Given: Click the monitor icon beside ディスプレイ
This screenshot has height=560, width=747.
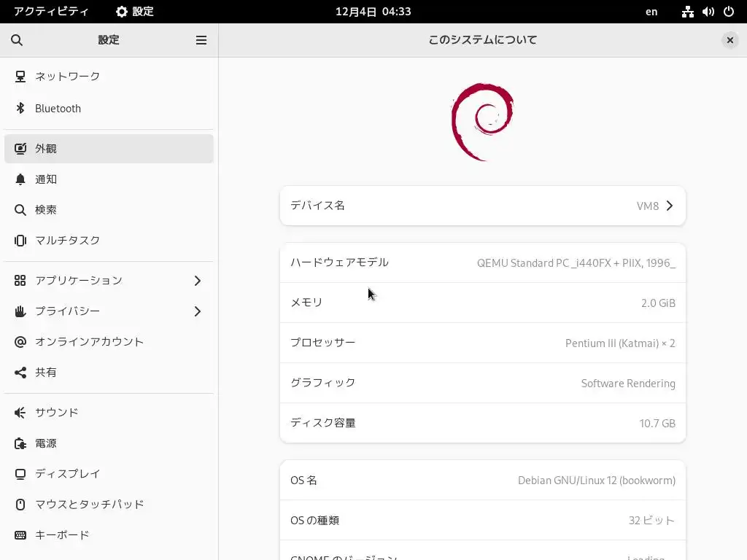Looking at the screenshot, I should (x=20, y=474).
